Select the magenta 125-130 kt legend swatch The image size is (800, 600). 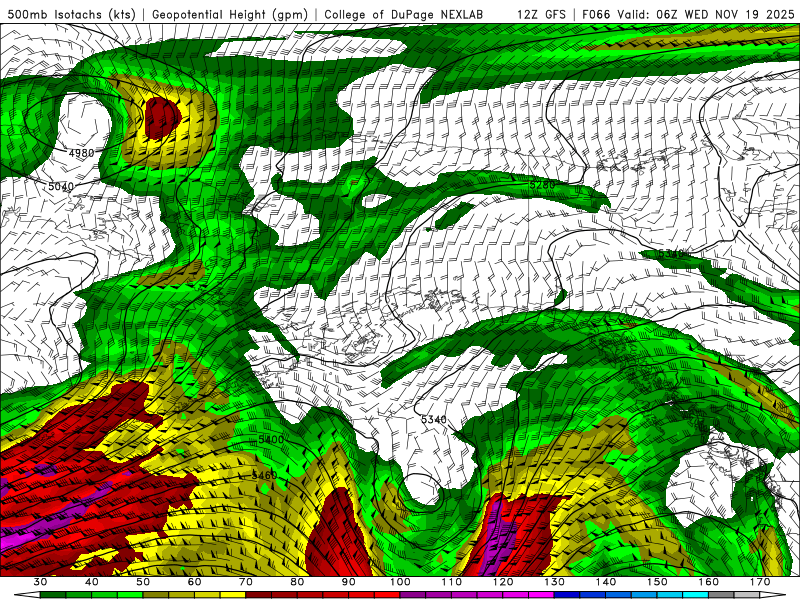542,595
